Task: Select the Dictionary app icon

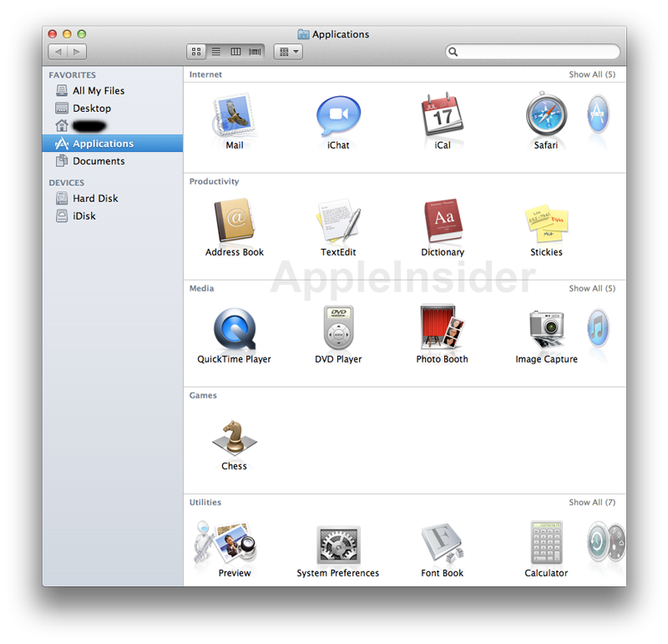Action: pos(443,222)
